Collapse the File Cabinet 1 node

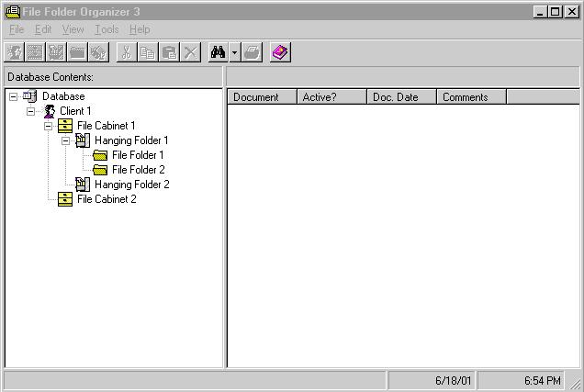pos(48,126)
